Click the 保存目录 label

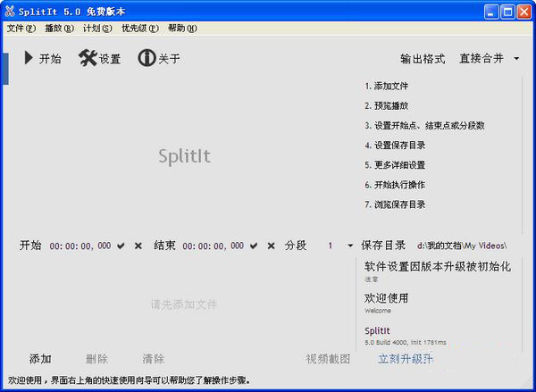point(383,246)
